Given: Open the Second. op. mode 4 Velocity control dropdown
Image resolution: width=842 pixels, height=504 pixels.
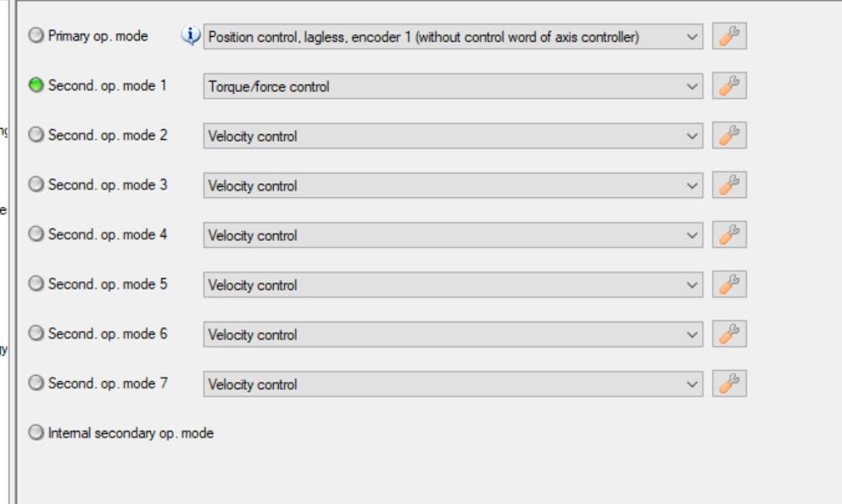Looking at the screenshot, I should 692,236.
